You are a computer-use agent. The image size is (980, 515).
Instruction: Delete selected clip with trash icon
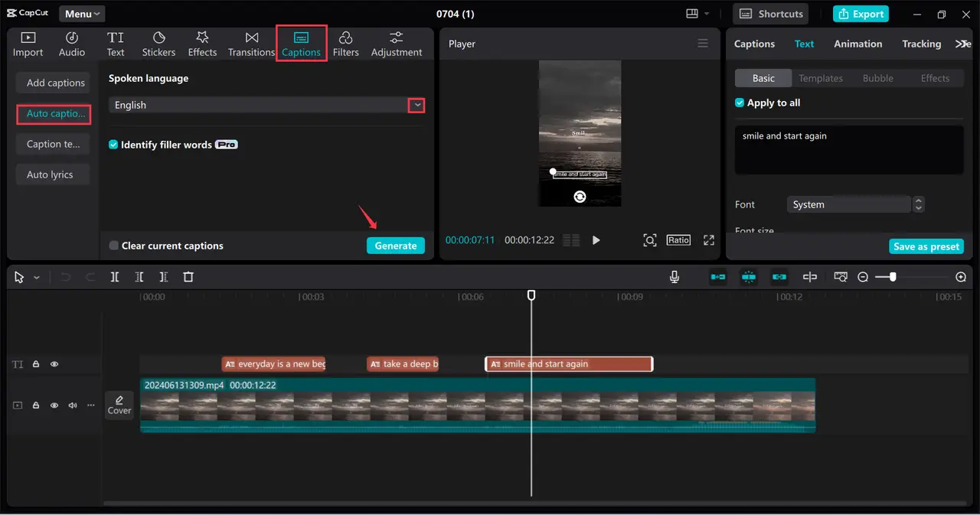(188, 277)
